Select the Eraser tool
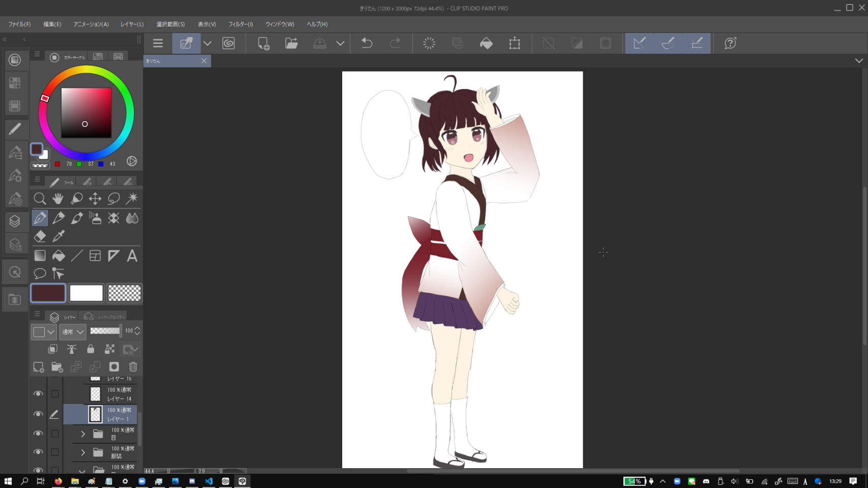Viewport: 868px width, 488px height. click(40, 236)
